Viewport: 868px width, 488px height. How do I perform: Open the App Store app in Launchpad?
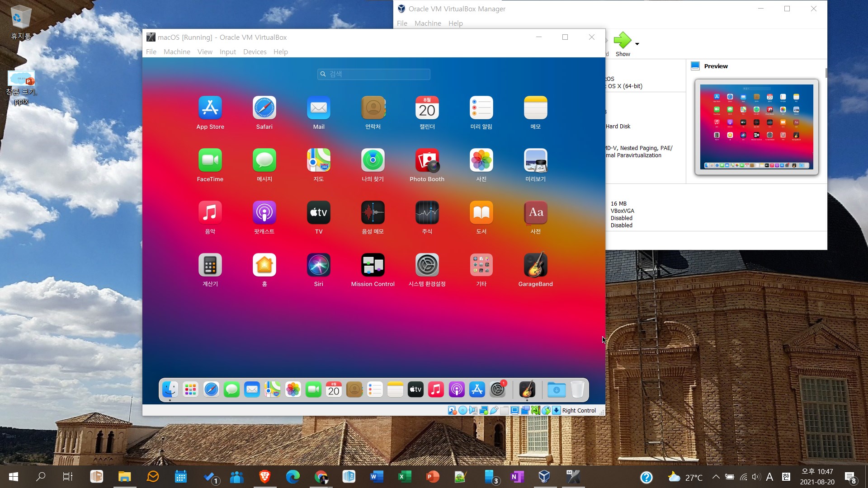pos(210,108)
